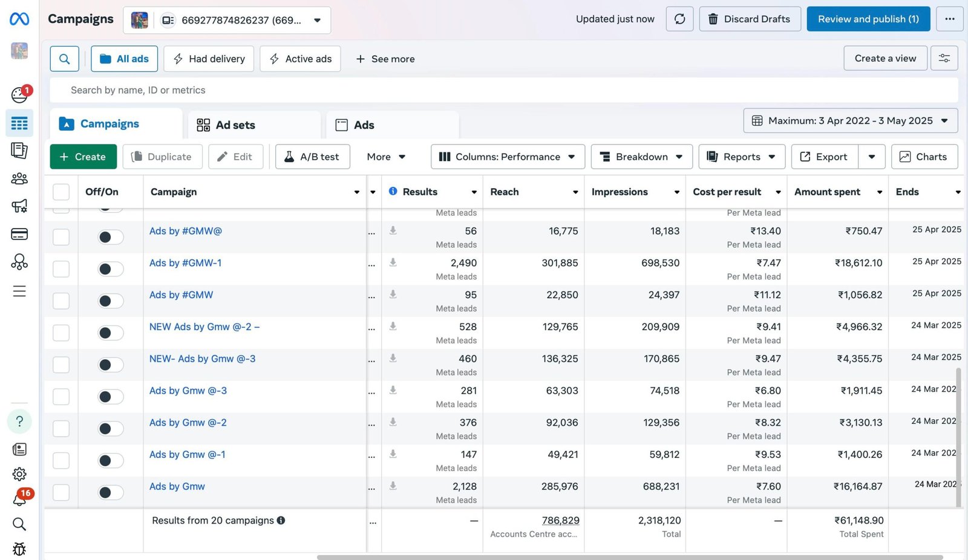Open Events Manager nodes icon in sidebar
This screenshot has height=560, width=968.
pos(19,261)
